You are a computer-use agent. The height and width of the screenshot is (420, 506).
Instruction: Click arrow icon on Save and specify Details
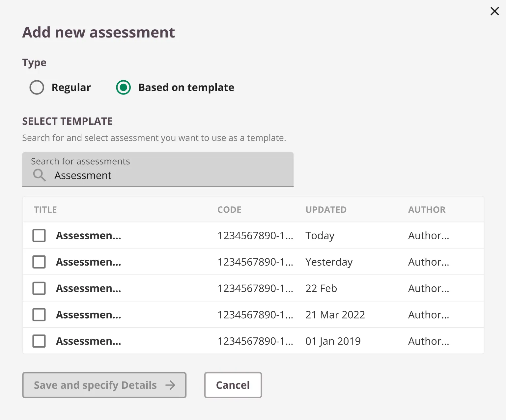click(170, 385)
